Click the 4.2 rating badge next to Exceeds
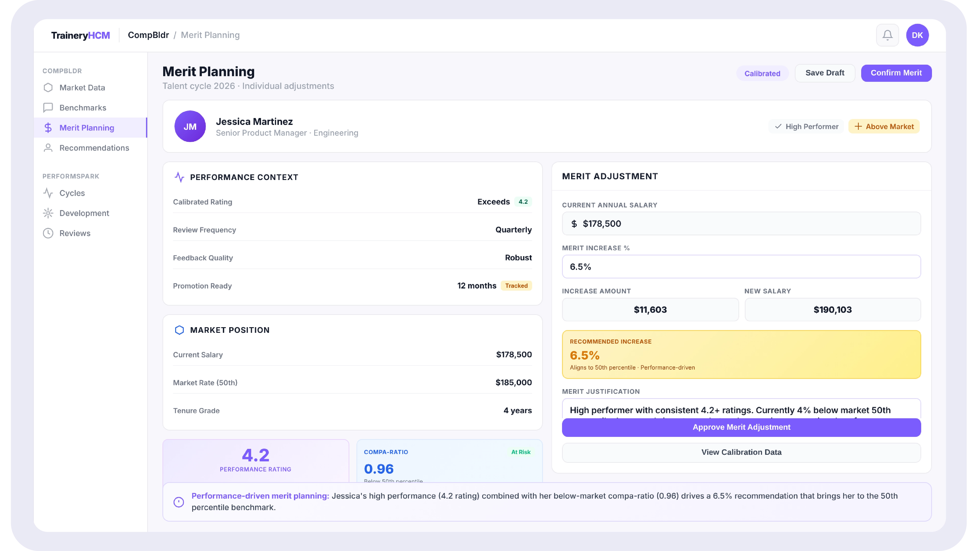The image size is (980, 551). (523, 202)
